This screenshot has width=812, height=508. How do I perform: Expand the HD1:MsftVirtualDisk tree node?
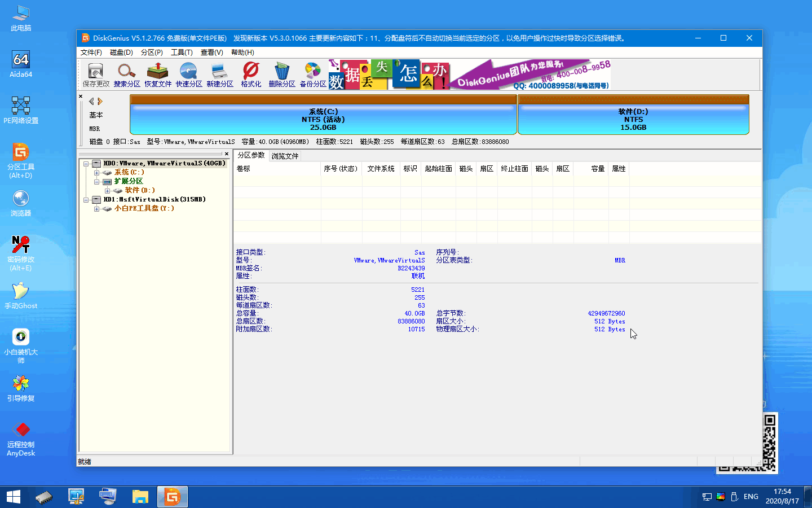click(x=87, y=199)
